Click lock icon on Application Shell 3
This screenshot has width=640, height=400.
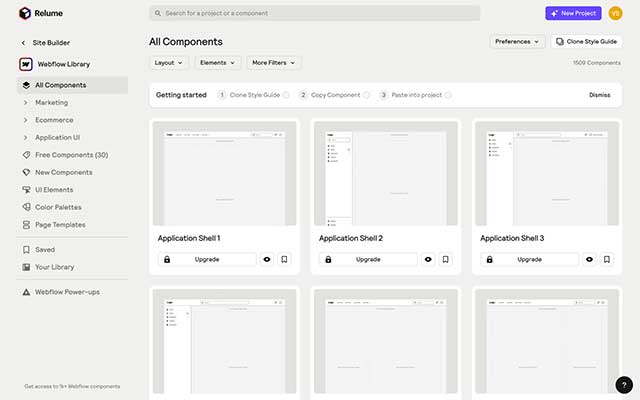[x=489, y=259]
